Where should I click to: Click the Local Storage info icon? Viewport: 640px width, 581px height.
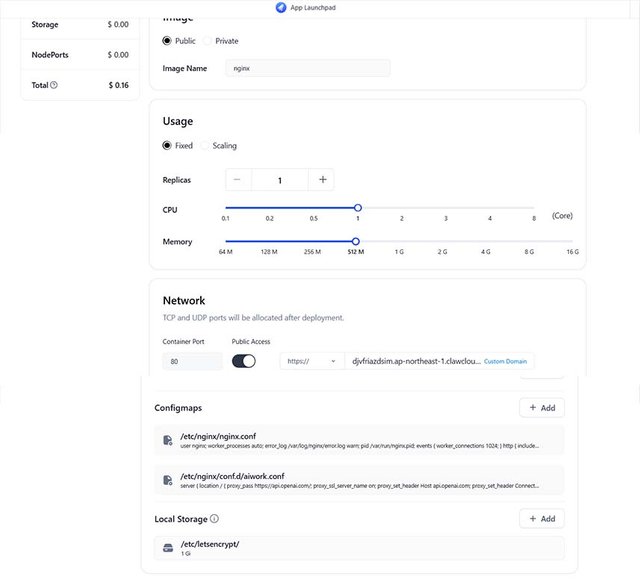(215, 519)
